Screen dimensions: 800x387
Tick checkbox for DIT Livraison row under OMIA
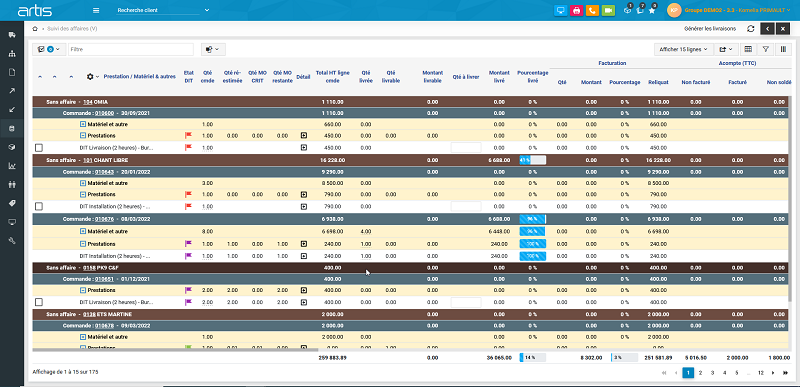tap(39, 148)
